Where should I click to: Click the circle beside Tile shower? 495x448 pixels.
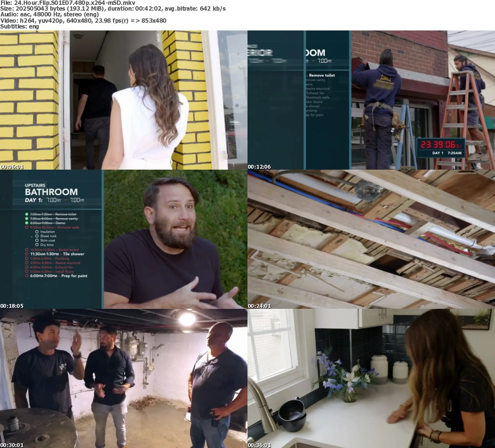[x=27, y=254]
